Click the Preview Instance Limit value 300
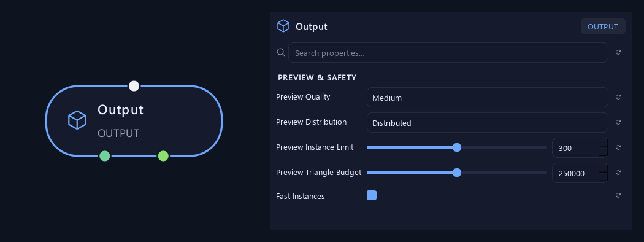 click(x=565, y=148)
